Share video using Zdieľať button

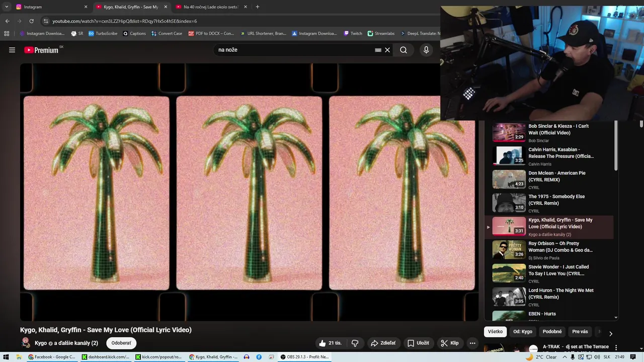(x=383, y=343)
